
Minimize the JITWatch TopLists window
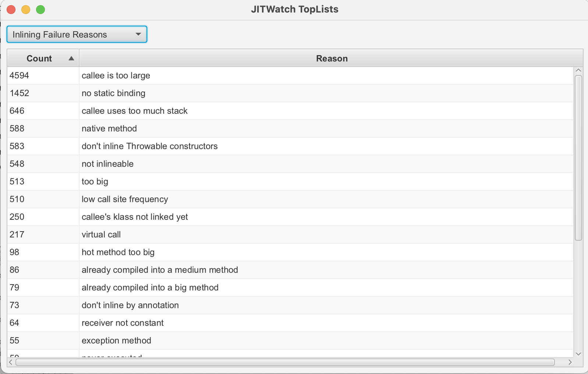(x=26, y=10)
